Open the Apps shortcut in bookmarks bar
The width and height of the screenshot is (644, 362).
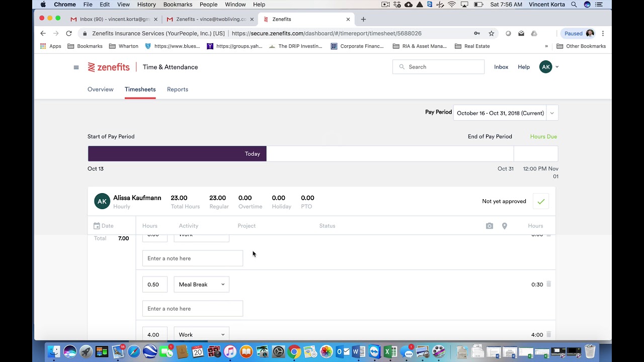pos(51,46)
